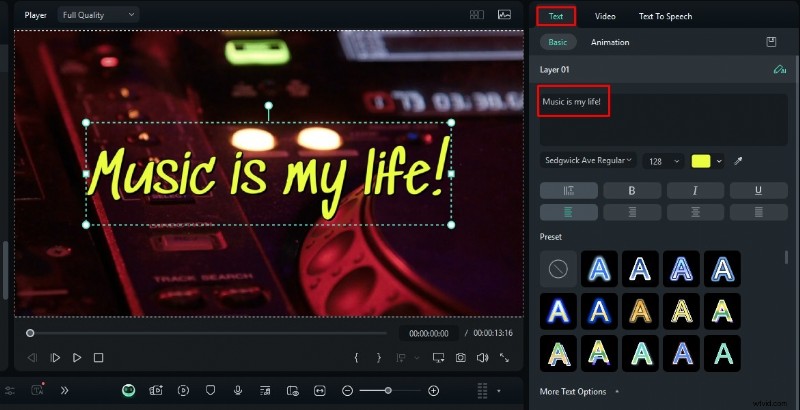Open the Full Quality dropdown

pyautogui.click(x=98, y=15)
